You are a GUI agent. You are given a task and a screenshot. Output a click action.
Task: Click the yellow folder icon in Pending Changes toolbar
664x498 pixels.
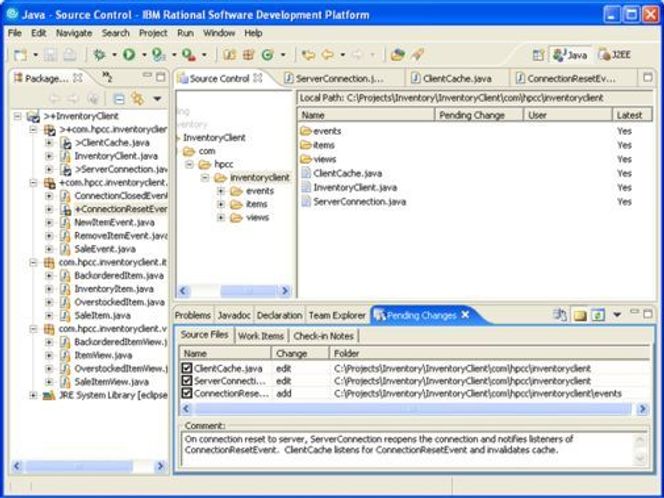coord(579,315)
